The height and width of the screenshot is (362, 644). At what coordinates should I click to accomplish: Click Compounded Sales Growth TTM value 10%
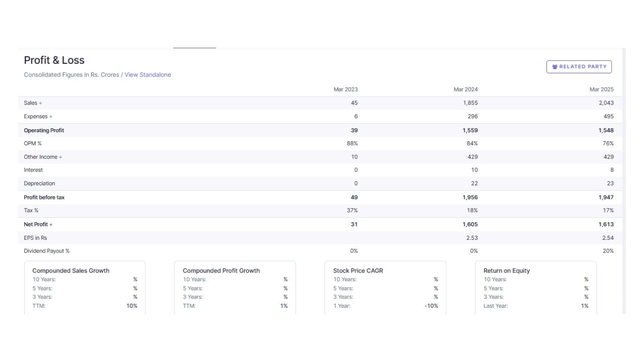(132, 306)
